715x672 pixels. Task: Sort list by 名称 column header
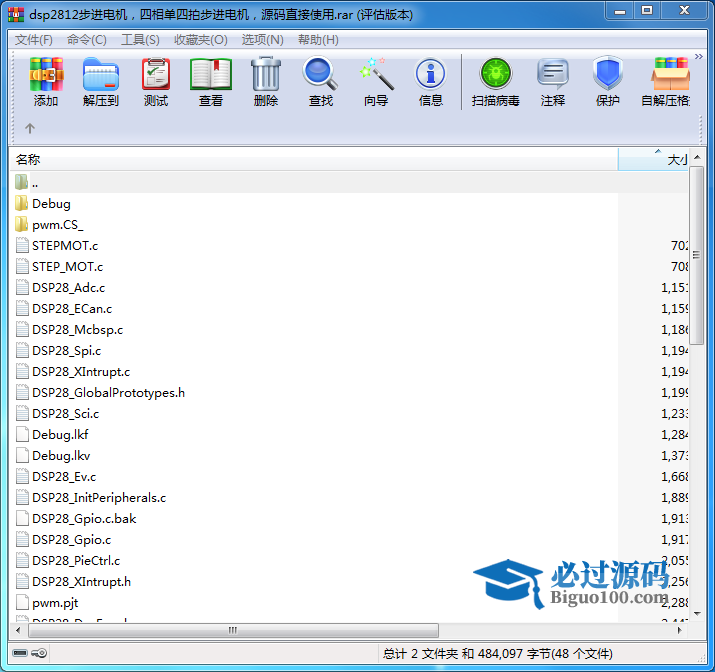point(300,160)
